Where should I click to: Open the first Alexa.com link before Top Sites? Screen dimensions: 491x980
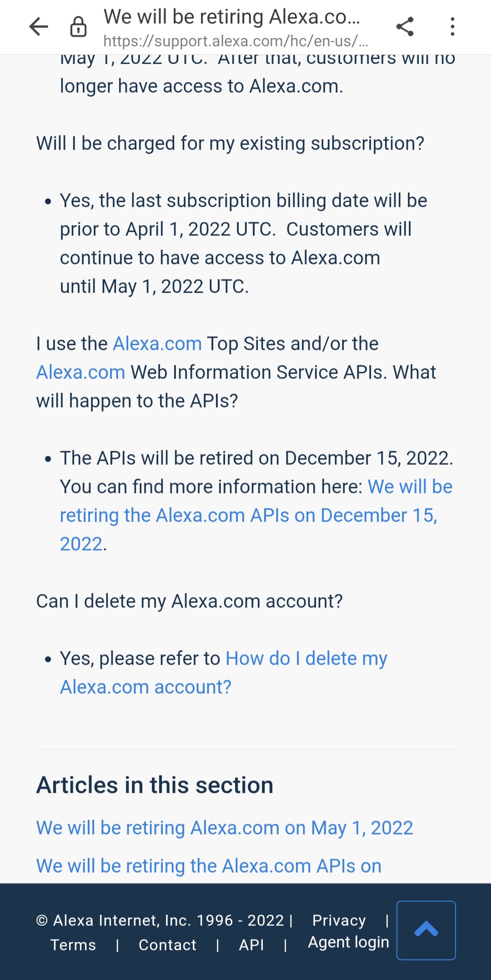pyautogui.click(x=157, y=344)
